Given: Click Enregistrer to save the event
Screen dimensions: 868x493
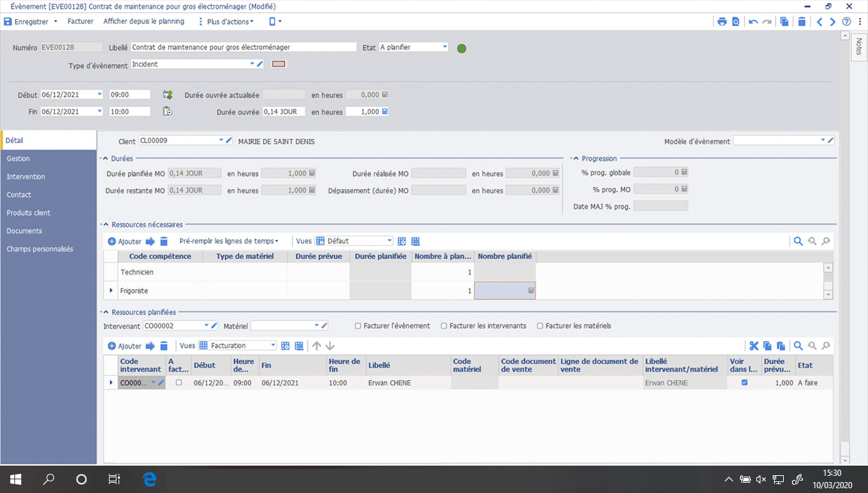Looking at the screenshot, I should click(27, 21).
